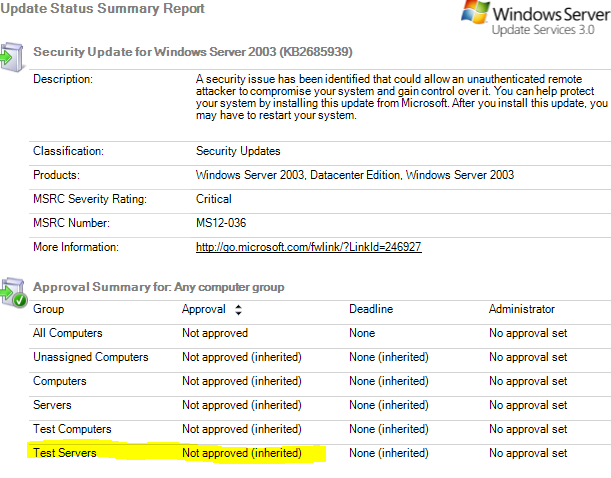Click the More Information label
Viewport: 611px width, 478px height.
coord(76,247)
